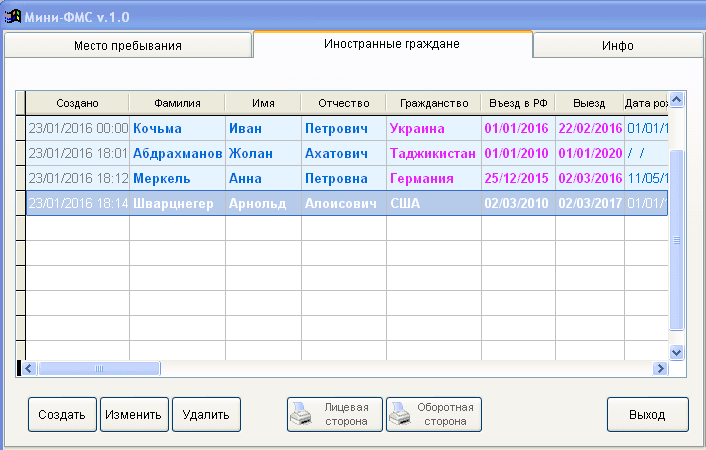Image resolution: width=706 pixels, height=450 pixels.
Task: Select the Шварцнегер surname cell
Action: [177, 203]
